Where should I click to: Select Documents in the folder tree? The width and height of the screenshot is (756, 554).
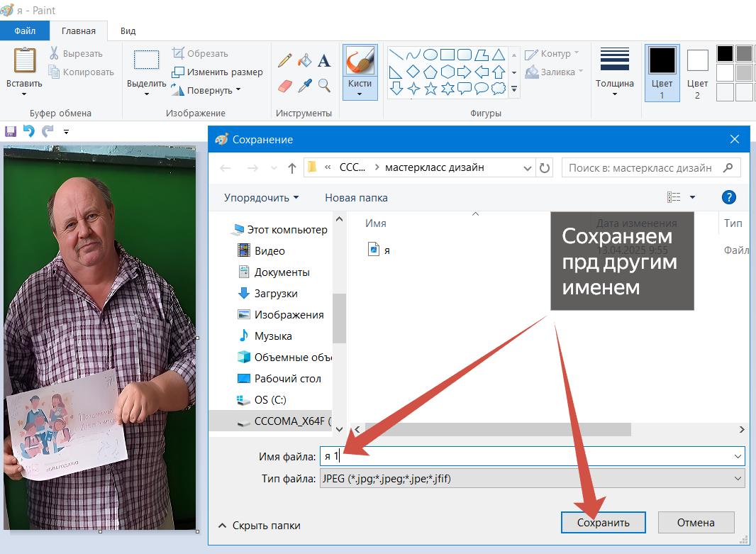point(282,272)
